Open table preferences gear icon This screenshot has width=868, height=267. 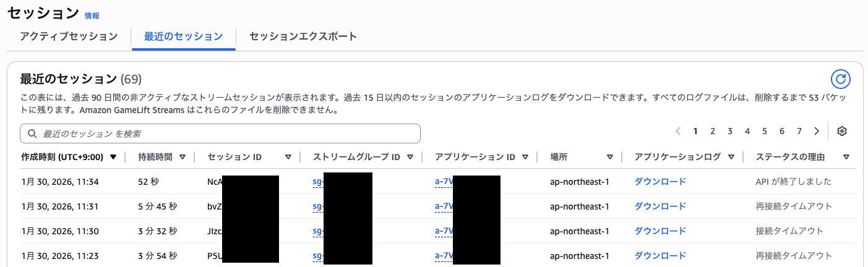coord(841,131)
